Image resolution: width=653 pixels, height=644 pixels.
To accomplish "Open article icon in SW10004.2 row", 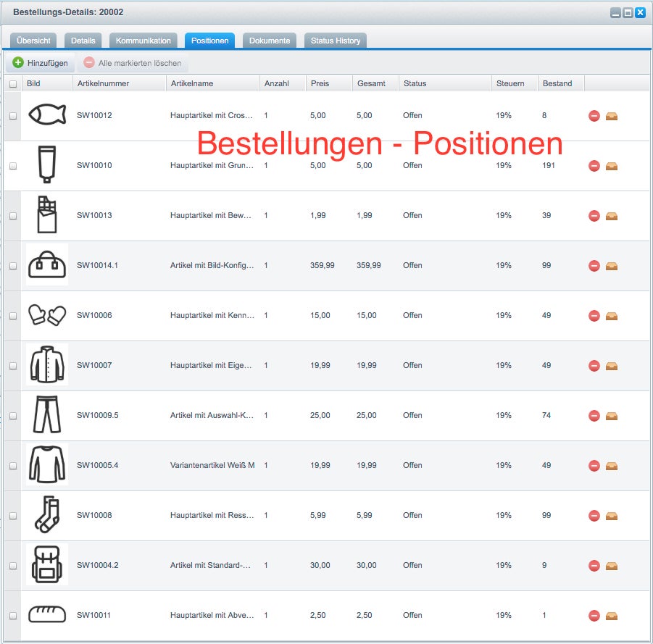I will (612, 566).
